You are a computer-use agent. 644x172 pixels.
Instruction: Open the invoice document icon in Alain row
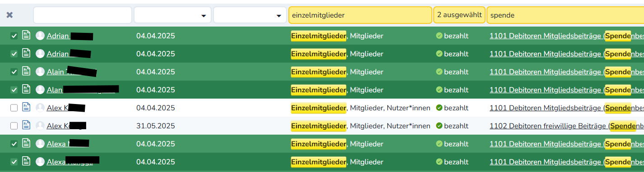26,71
